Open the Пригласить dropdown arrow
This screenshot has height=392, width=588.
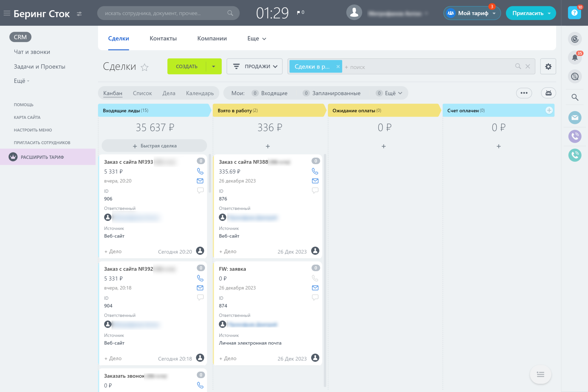coord(549,13)
